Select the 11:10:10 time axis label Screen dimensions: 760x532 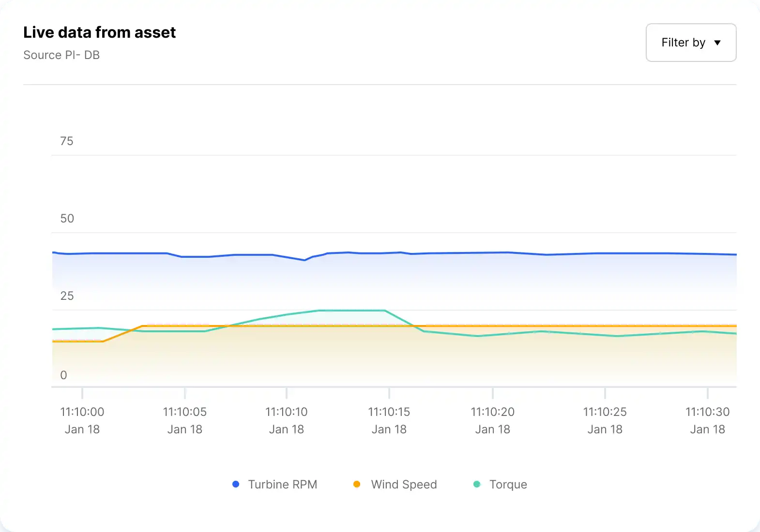pos(287,412)
